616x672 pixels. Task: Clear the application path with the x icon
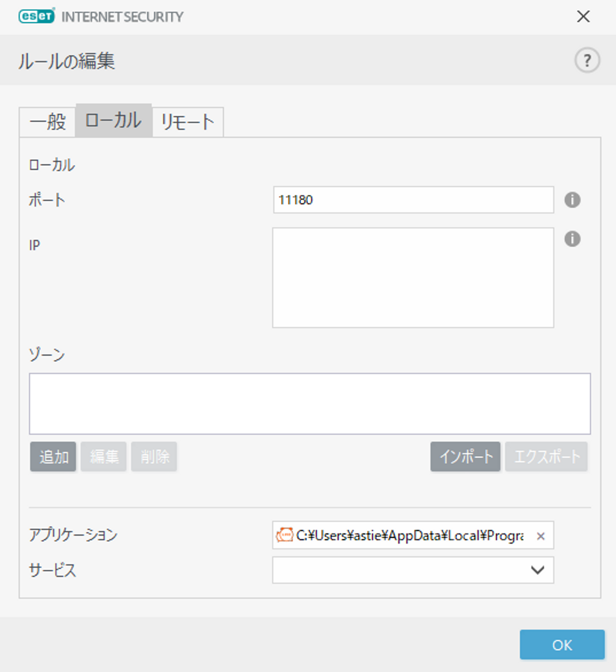[x=540, y=536]
